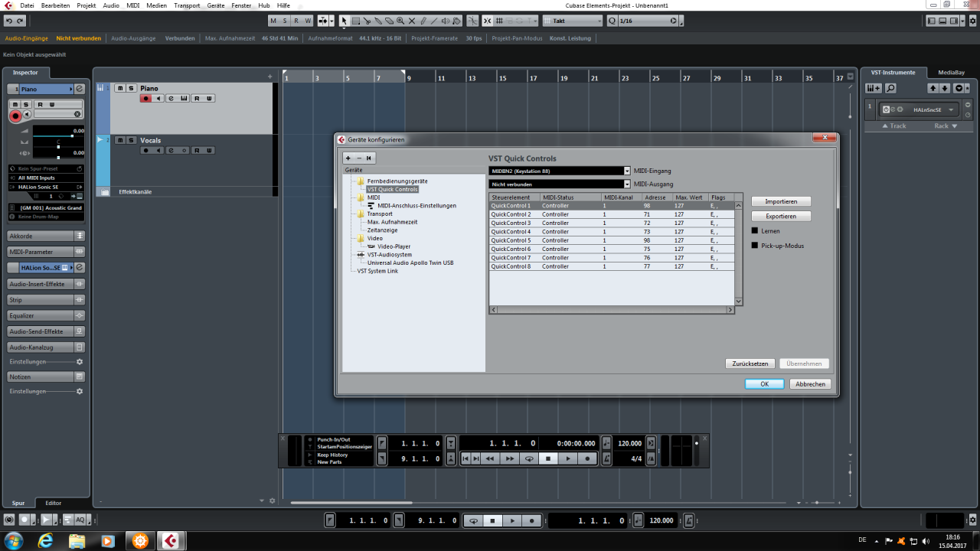Click Fast Forward in the transport panel
980x551 pixels.
(x=509, y=458)
